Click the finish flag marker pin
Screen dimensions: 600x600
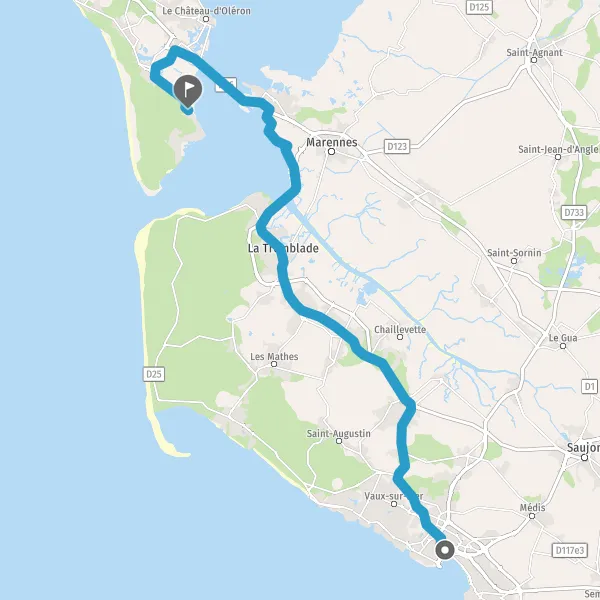188,91
